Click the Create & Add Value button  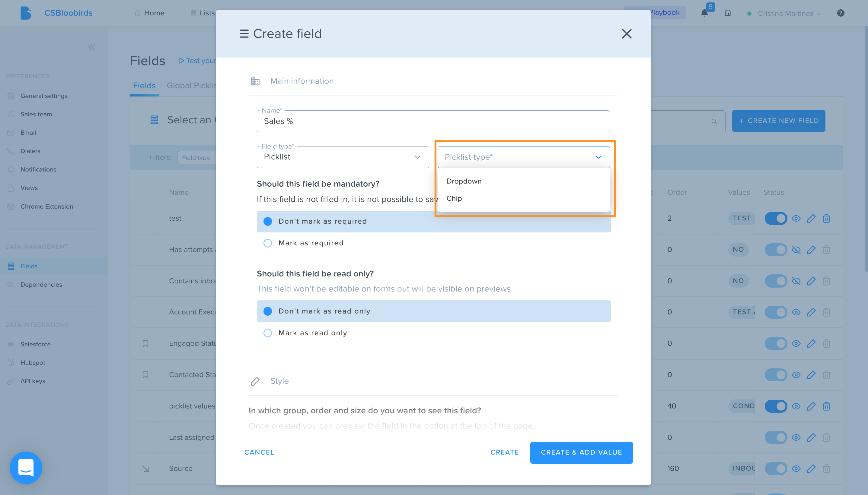click(x=581, y=452)
